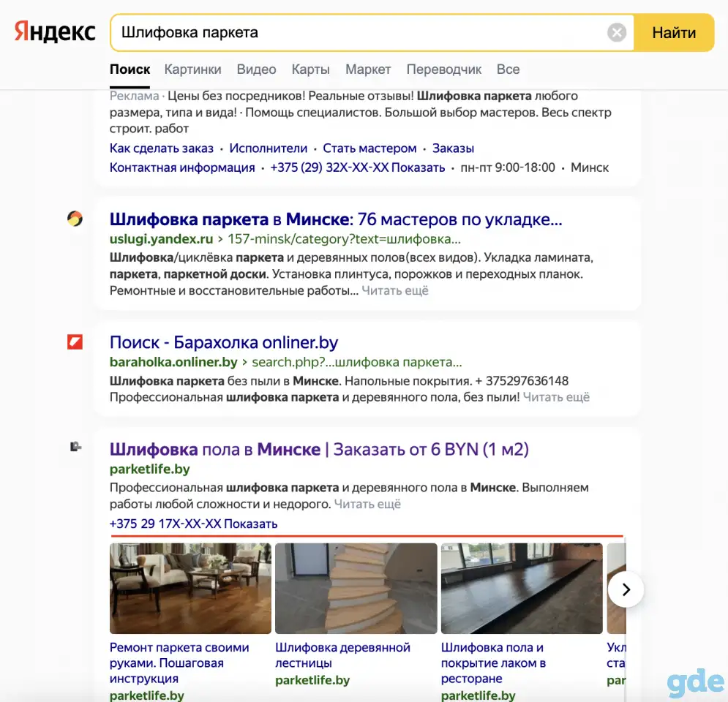Click the Реклама ad label

(x=134, y=96)
